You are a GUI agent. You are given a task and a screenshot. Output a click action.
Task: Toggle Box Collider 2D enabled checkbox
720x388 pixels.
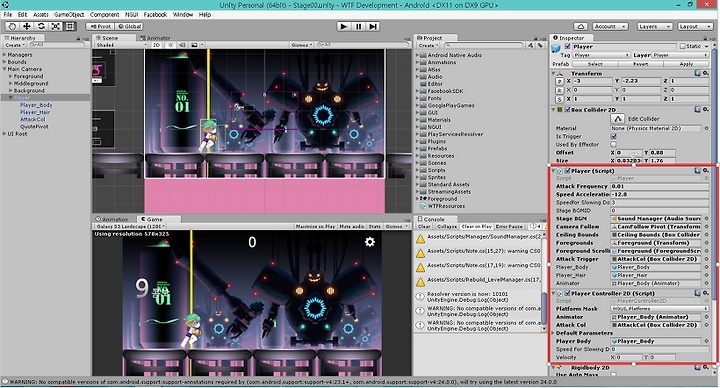(x=568, y=110)
